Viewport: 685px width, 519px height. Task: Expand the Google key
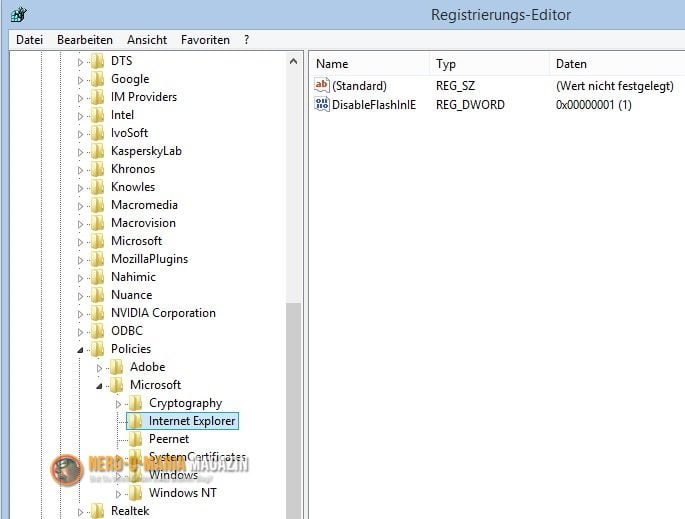click(80, 80)
